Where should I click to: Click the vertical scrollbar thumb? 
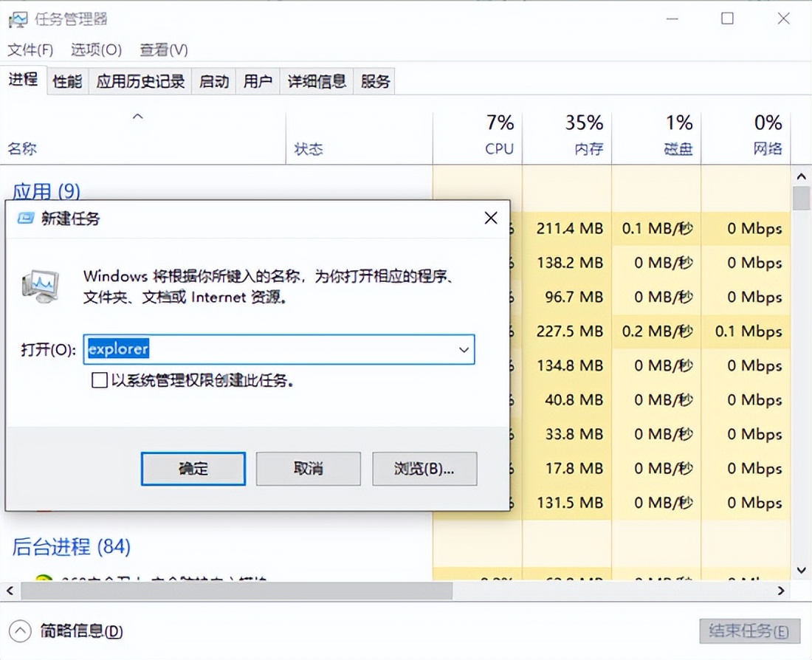point(801,199)
